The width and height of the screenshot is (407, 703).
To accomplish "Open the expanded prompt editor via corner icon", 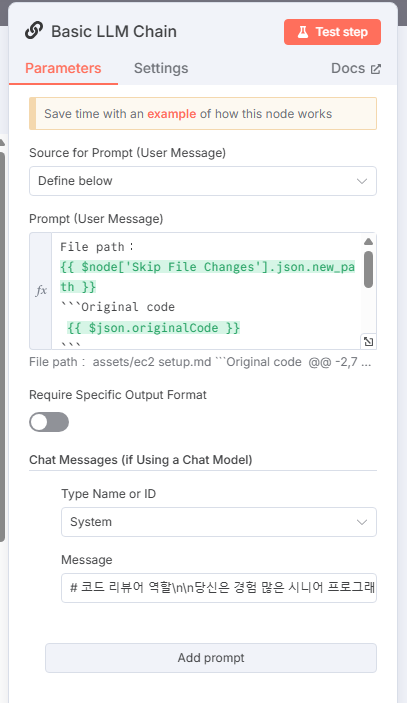I will 368,342.
